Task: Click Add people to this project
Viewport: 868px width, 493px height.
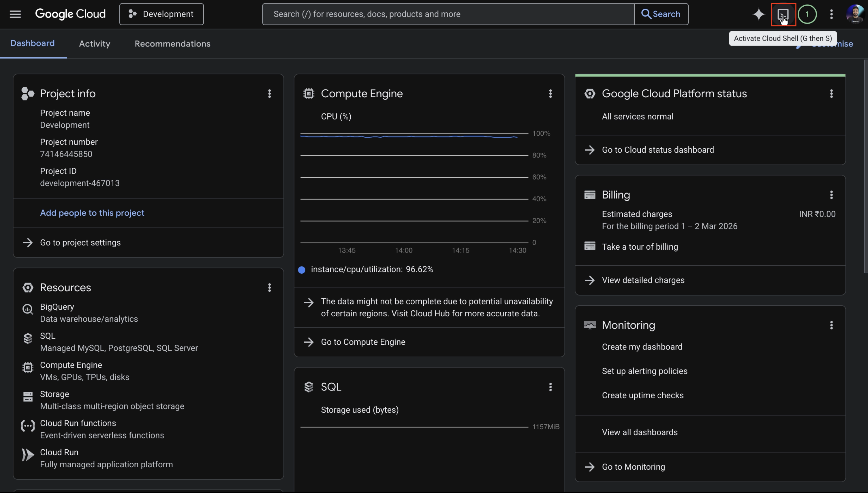Action: (92, 213)
